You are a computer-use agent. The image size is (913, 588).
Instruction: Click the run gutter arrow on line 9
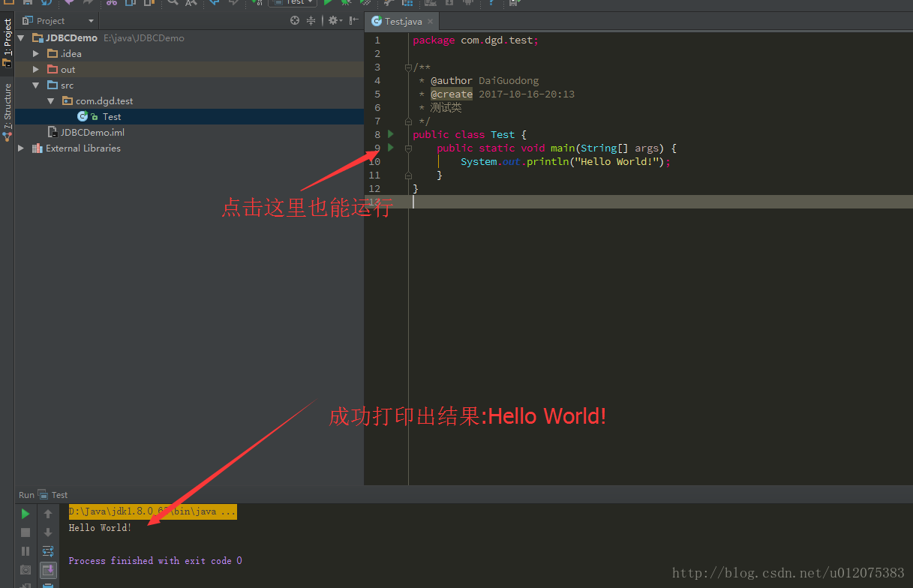coord(391,148)
